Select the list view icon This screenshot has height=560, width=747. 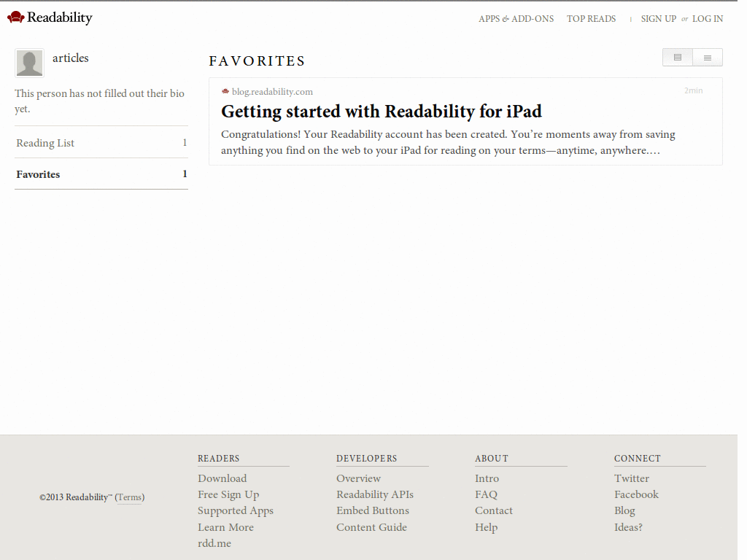(x=707, y=57)
